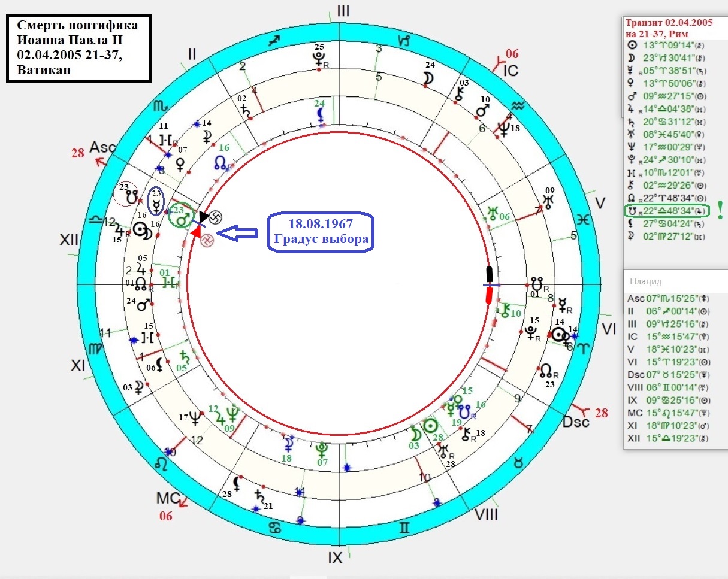
Task: Select the green North Node glyph marked 16 in Scorpio
Action: coord(220,162)
